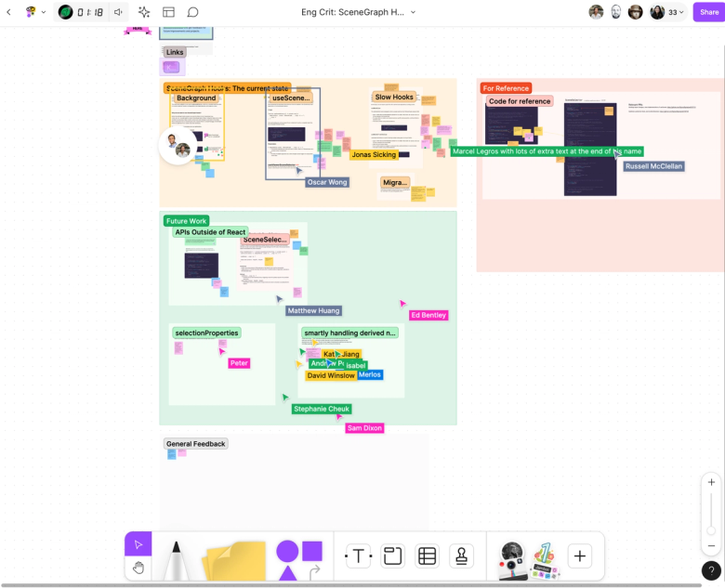Zoom out with the minus icon
725x588 pixels.
pos(711,546)
